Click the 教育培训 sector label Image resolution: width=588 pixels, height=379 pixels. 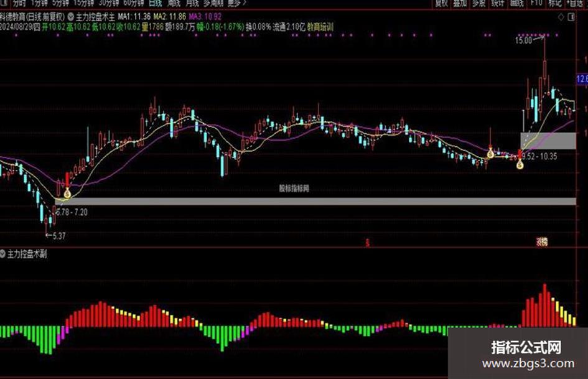(320, 27)
